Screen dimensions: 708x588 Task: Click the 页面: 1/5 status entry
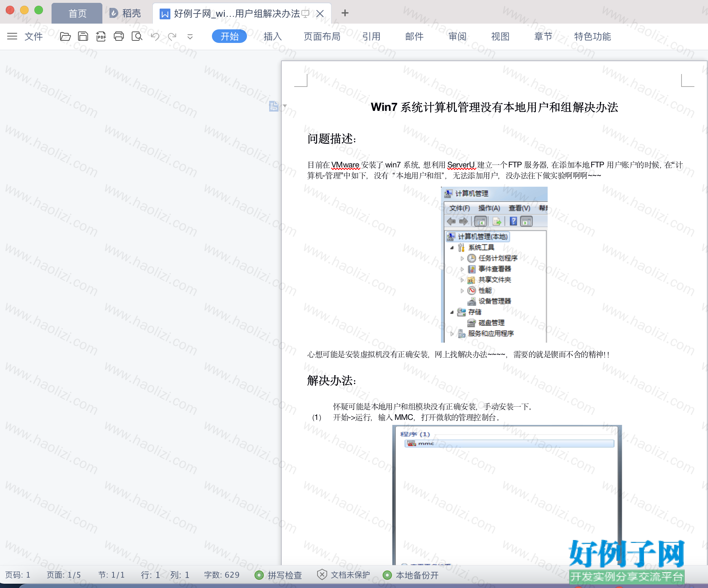(x=64, y=575)
